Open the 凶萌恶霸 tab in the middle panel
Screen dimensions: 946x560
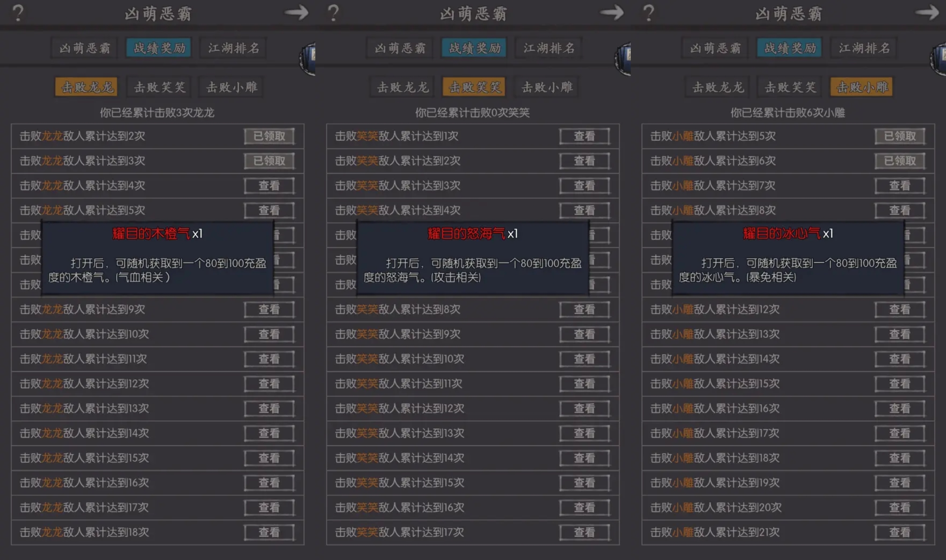(400, 48)
